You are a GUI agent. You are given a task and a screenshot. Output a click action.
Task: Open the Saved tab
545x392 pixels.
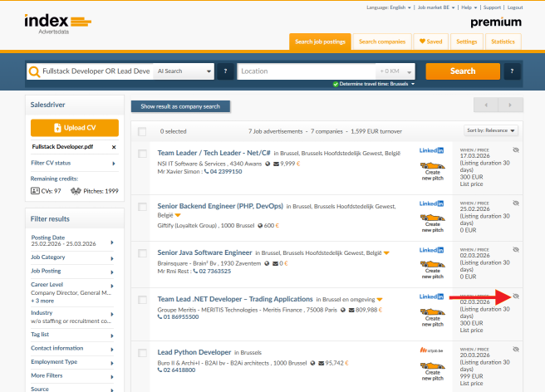(430, 42)
